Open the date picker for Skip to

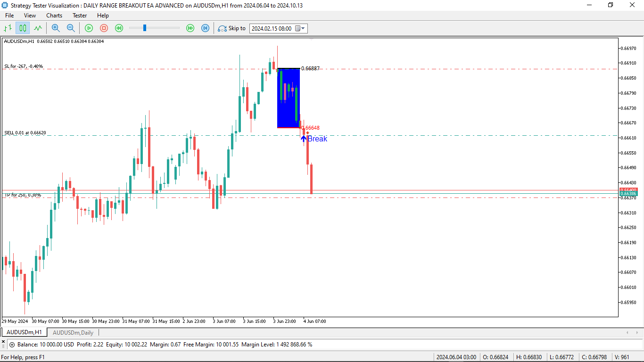302,28
